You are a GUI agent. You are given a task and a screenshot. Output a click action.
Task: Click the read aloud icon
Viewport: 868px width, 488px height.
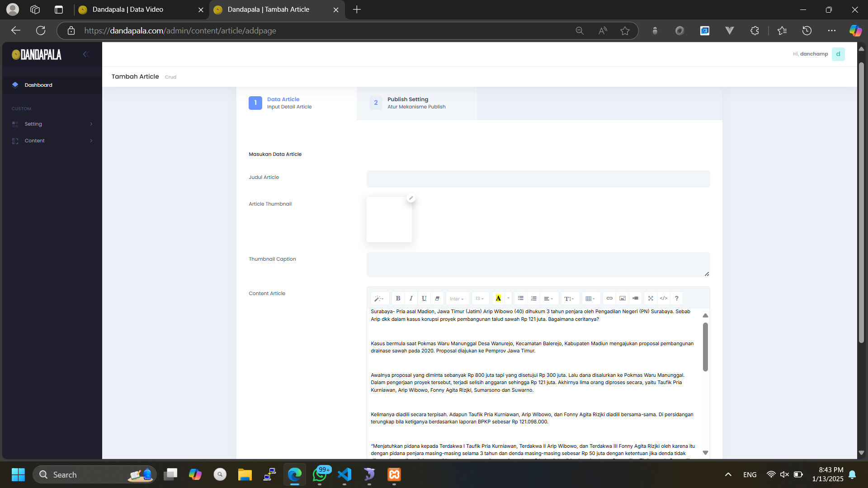click(x=603, y=31)
